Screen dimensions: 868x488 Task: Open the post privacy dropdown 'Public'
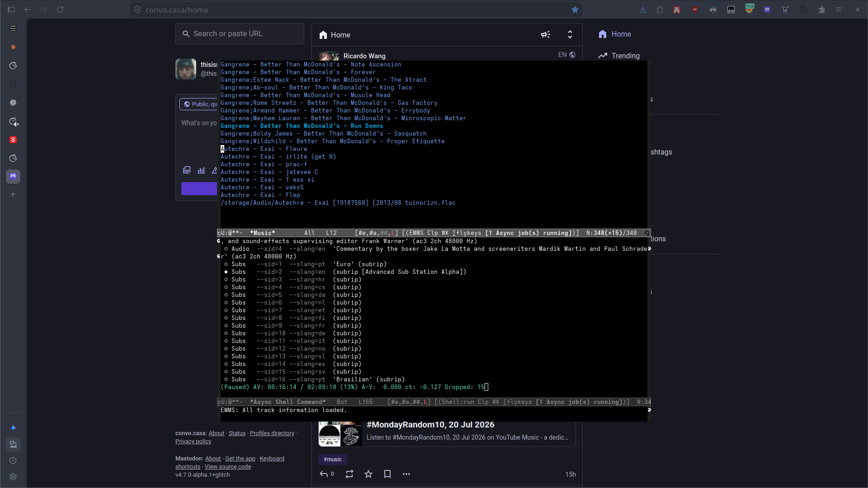click(x=199, y=104)
